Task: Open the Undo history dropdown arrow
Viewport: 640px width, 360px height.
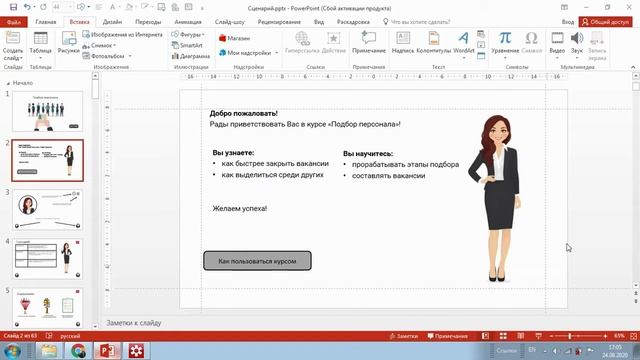Action: pos(34,7)
